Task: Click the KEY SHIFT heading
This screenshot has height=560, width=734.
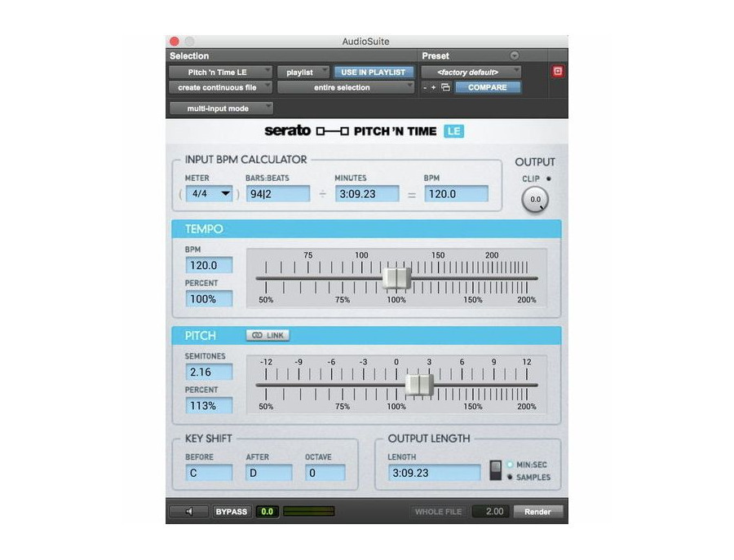Action: [x=208, y=439]
